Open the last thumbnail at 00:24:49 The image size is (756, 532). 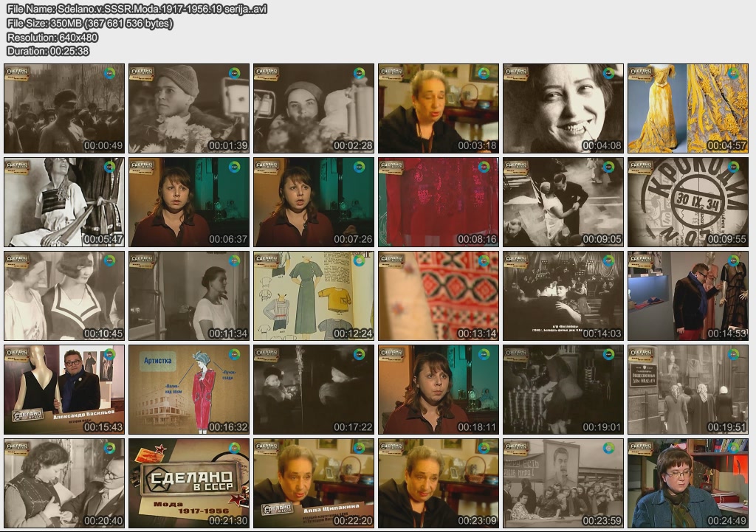coord(687,483)
